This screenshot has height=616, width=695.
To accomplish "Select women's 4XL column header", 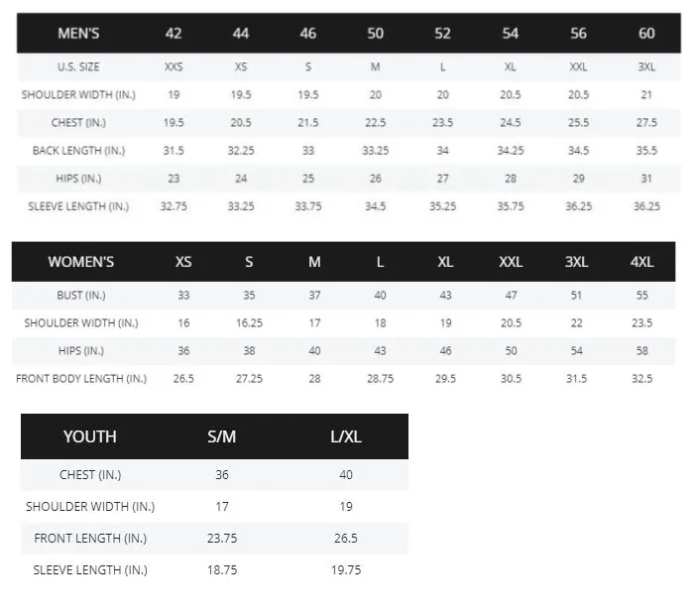I will tap(641, 262).
